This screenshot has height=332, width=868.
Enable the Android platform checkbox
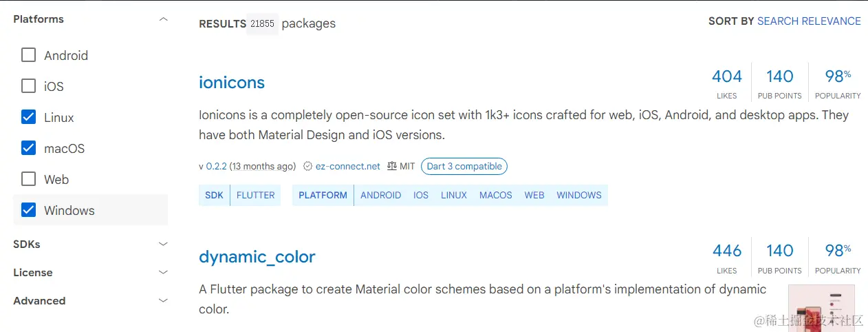28,55
